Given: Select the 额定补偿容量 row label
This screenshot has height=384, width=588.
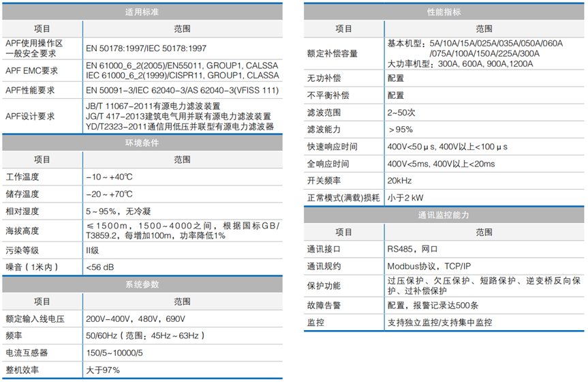Looking at the screenshot, I should pos(332,53).
